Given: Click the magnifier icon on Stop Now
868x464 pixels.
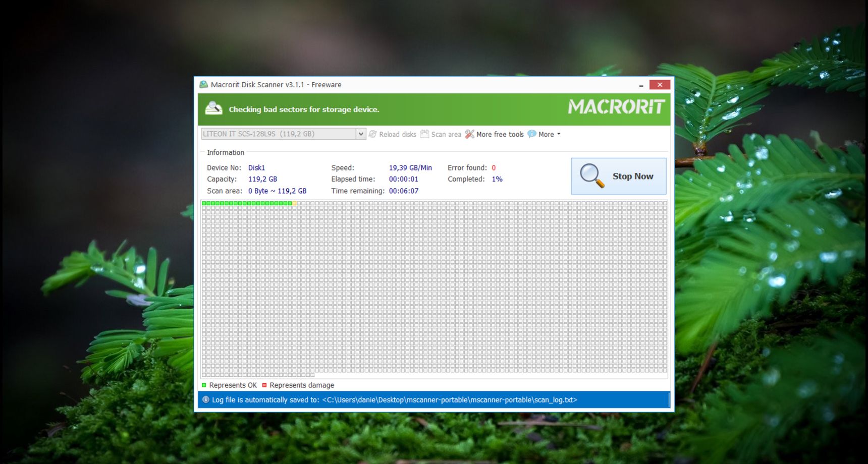Looking at the screenshot, I should click(x=591, y=176).
